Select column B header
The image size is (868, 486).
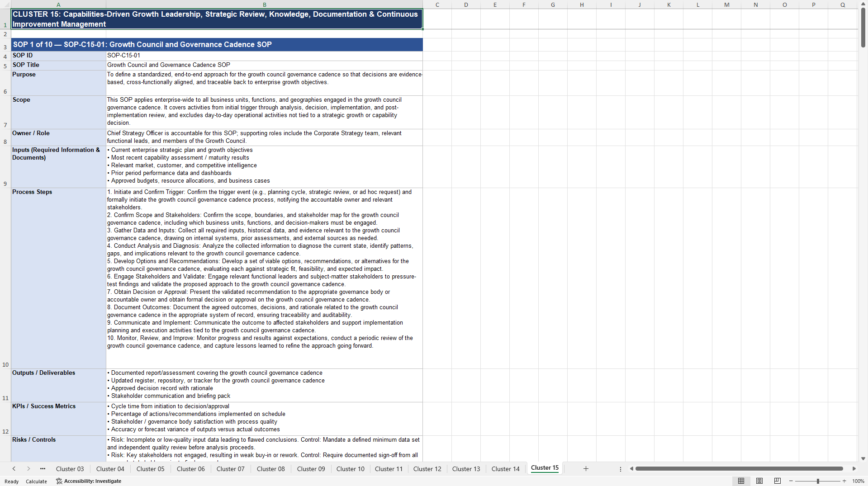coord(264,5)
